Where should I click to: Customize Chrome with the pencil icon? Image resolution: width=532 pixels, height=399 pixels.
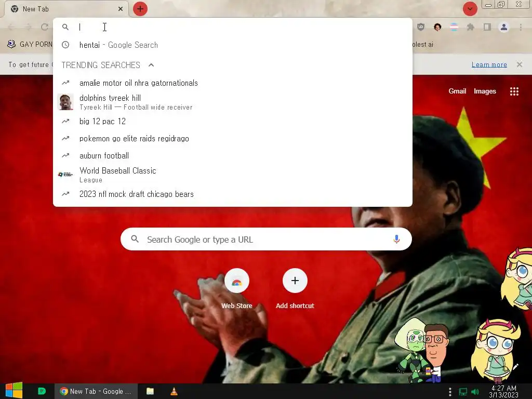point(515,367)
